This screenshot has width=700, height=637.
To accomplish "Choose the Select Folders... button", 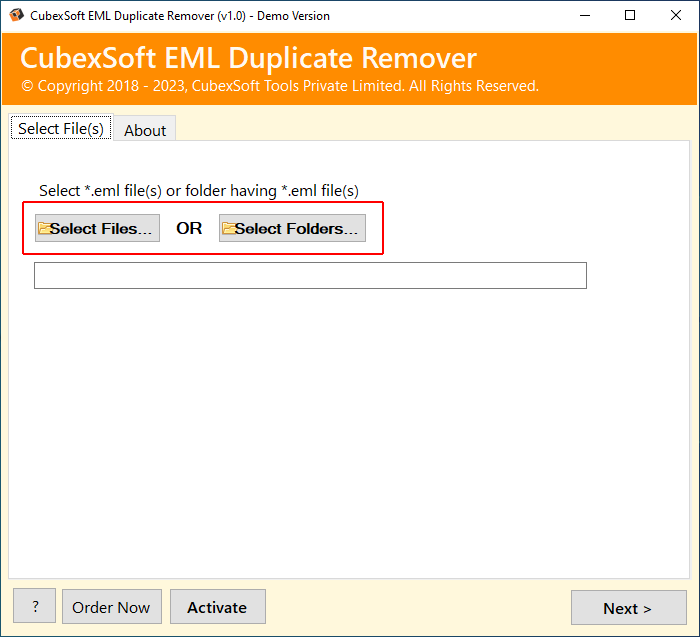I will tap(292, 228).
